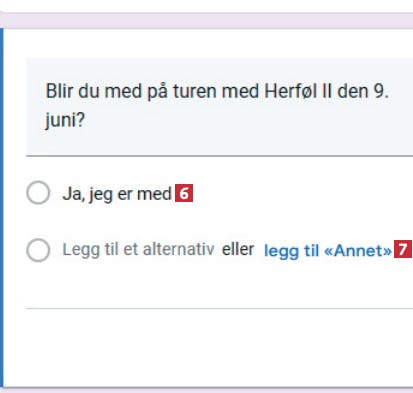Click the grey divider line below the options
Image resolution: width=413 pixels, height=393 pixels.
click(219, 309)
